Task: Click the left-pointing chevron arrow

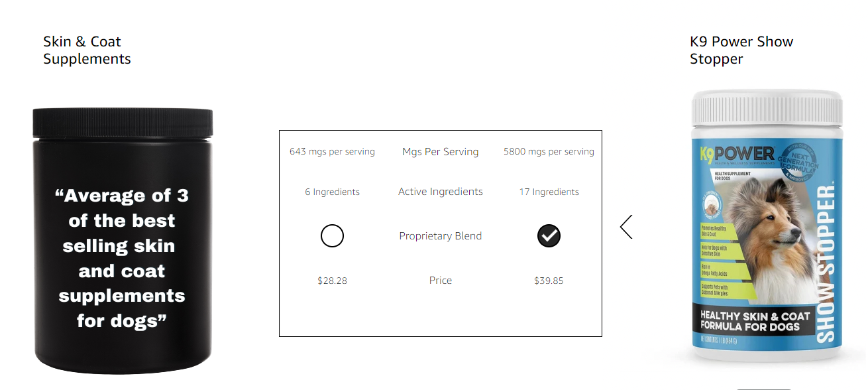Action: (626, 227)
